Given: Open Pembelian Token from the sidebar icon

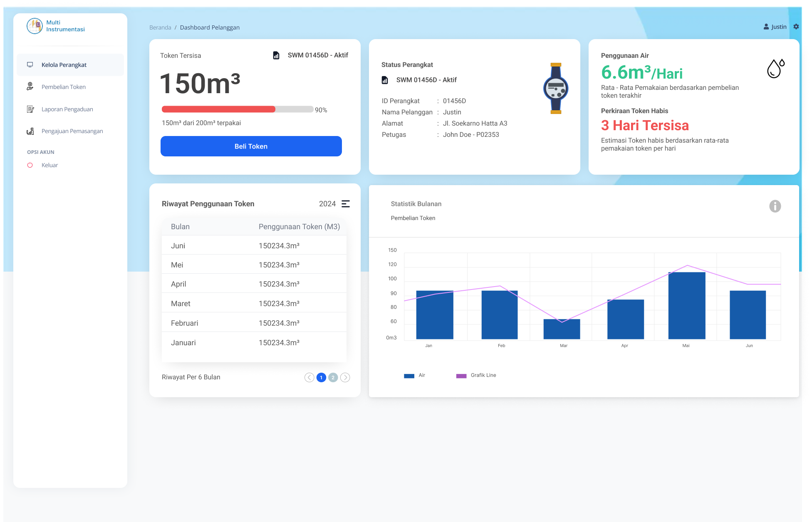Looking at the screenshot, I should pos(30,87).
